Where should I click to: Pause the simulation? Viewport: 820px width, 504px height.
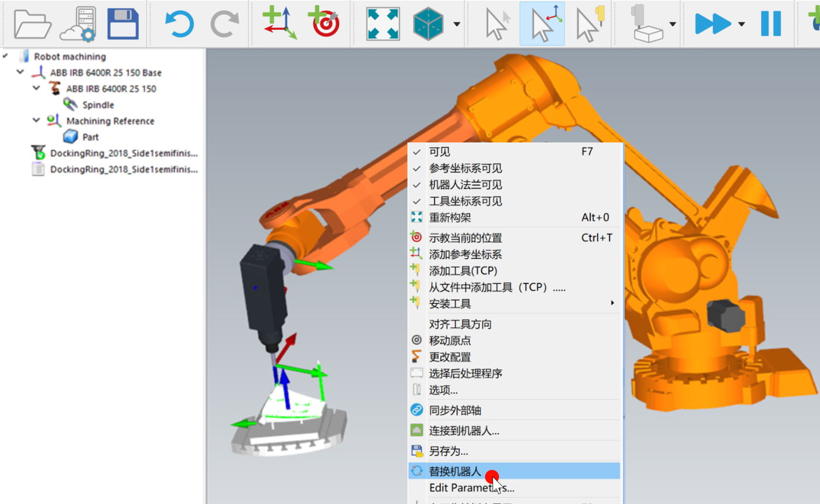(771, 23)
